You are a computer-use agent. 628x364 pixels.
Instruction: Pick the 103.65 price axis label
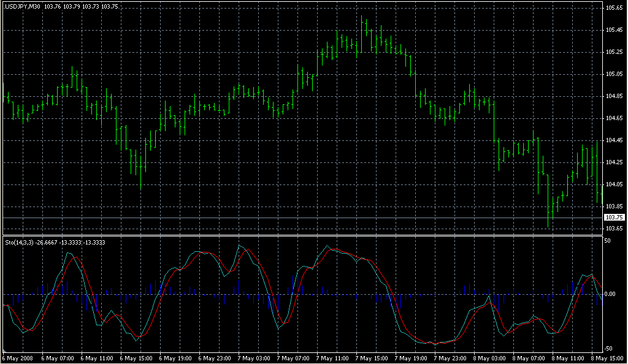tap(614, 229)
